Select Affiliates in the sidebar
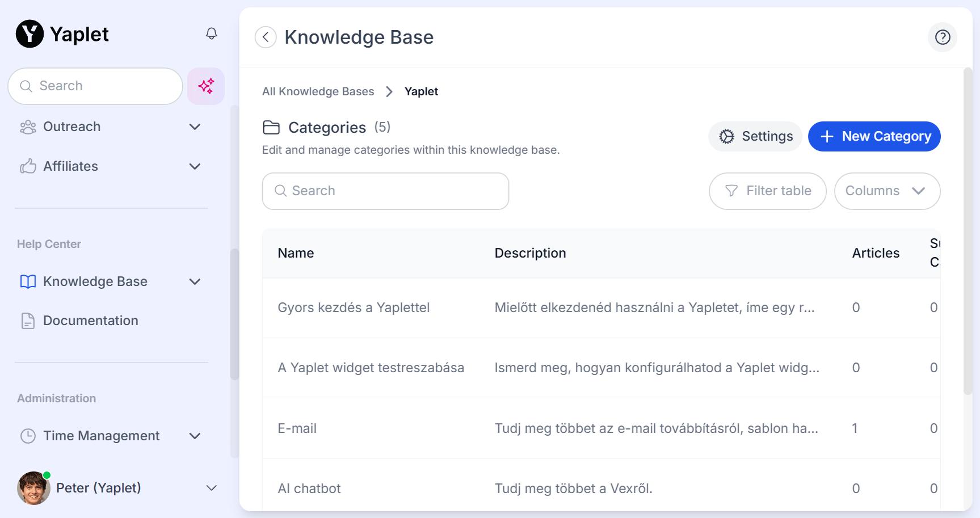Image resolution: width=980 pixels, height=518 pixels. click(x=71, y=166)
